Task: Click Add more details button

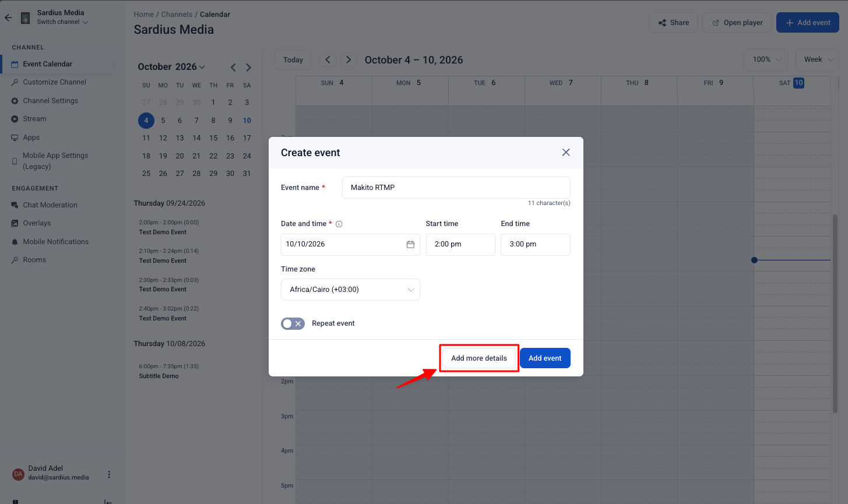Action: point(479,358)
